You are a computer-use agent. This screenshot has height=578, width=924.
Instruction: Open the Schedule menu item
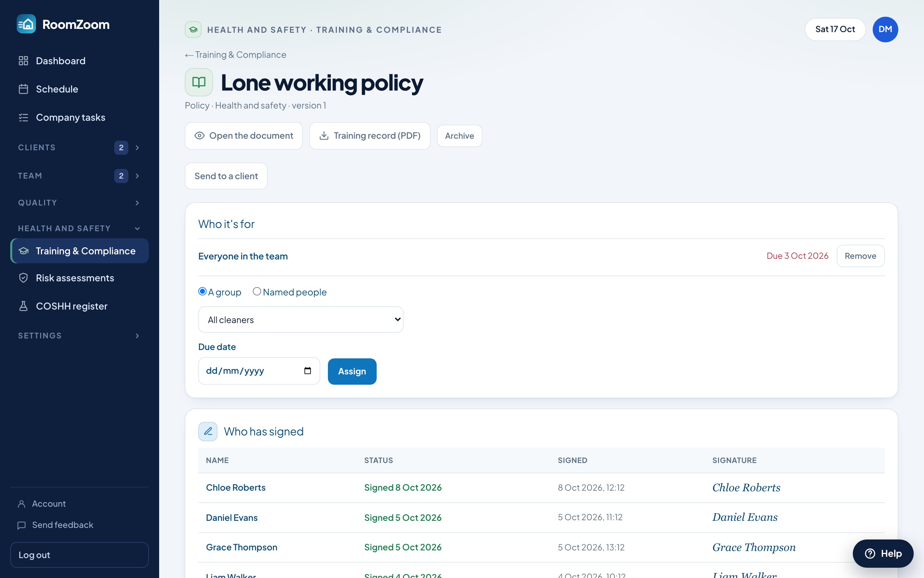tap(80, 89)
